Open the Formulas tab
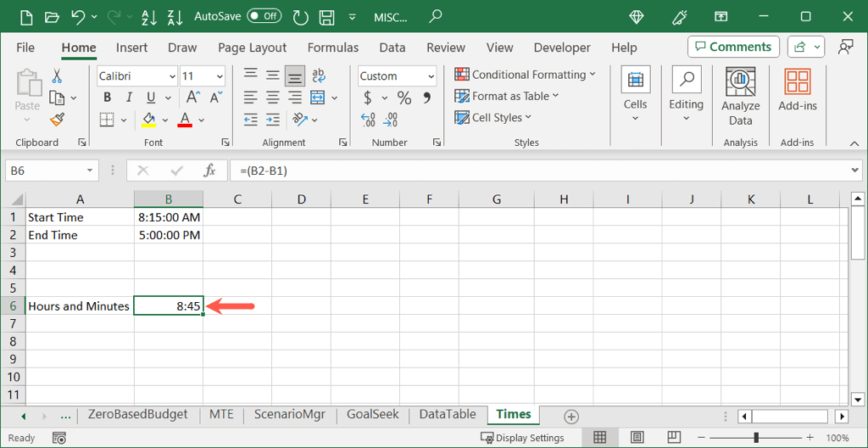868x448 pixels. tap(332, 48)
